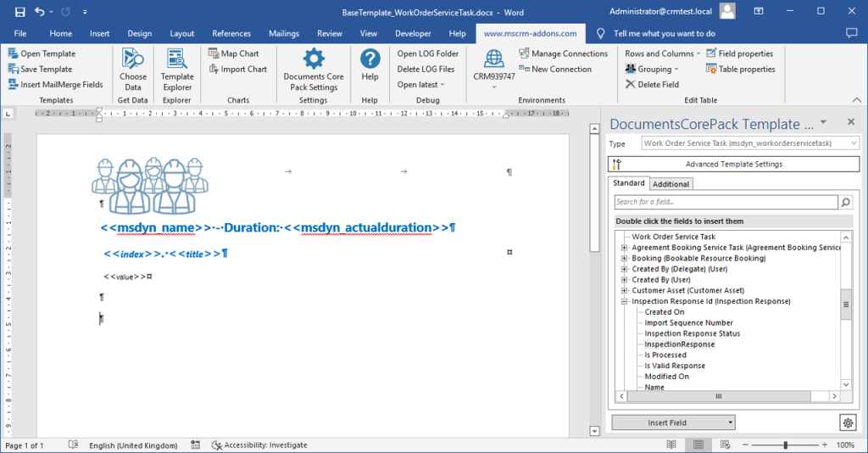This screenshot has width=868, height=453.
Task: Click Open Template in the ribbon
Action: [42, 53]
